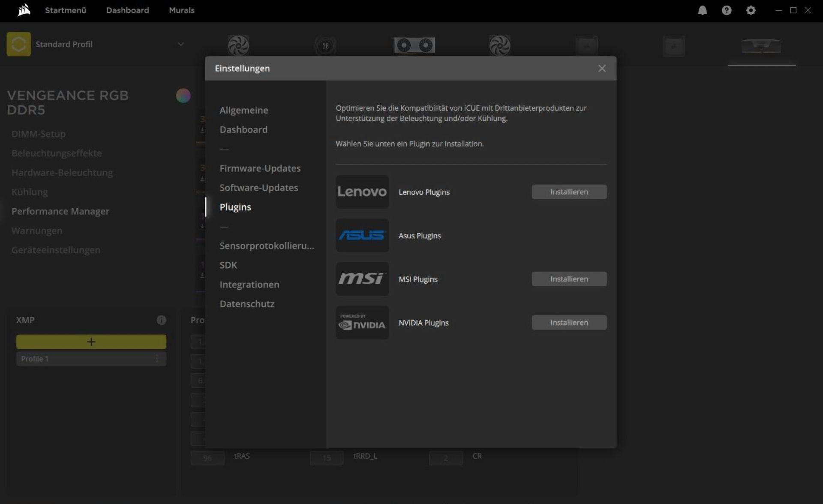The image size is (823, 504).
Task: Click the Lenovo Plugins label
Action: (424, 192)
